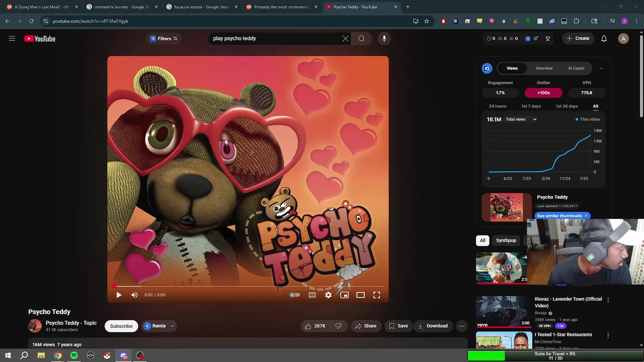Enter full screen mode
644x362 pixels.
(x=376, y=295)
